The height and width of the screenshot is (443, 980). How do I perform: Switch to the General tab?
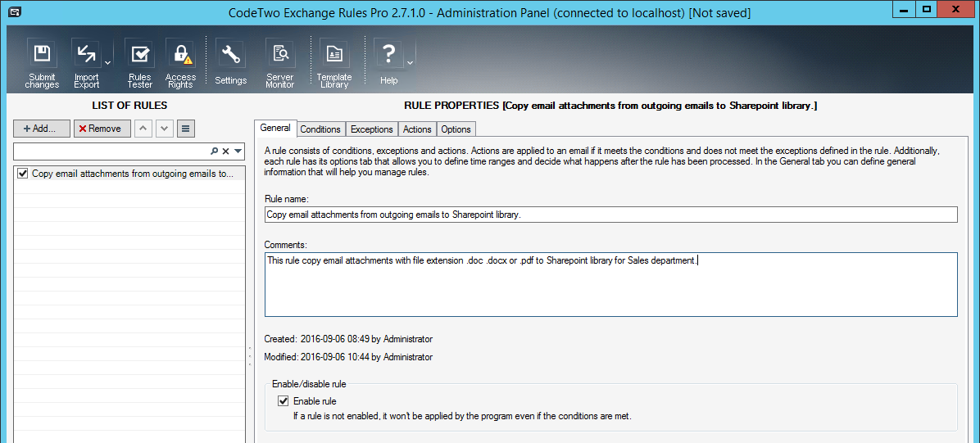tap(275, 128)
